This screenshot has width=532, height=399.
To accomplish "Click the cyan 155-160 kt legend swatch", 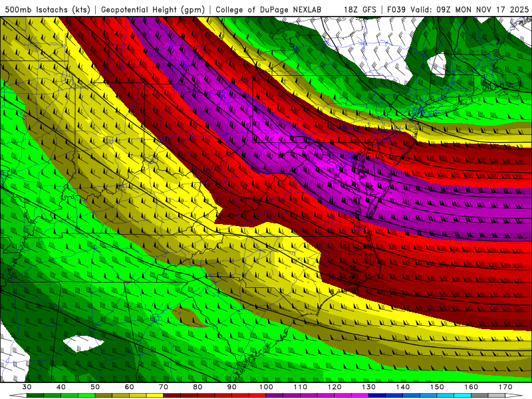I will pos(463,396).
